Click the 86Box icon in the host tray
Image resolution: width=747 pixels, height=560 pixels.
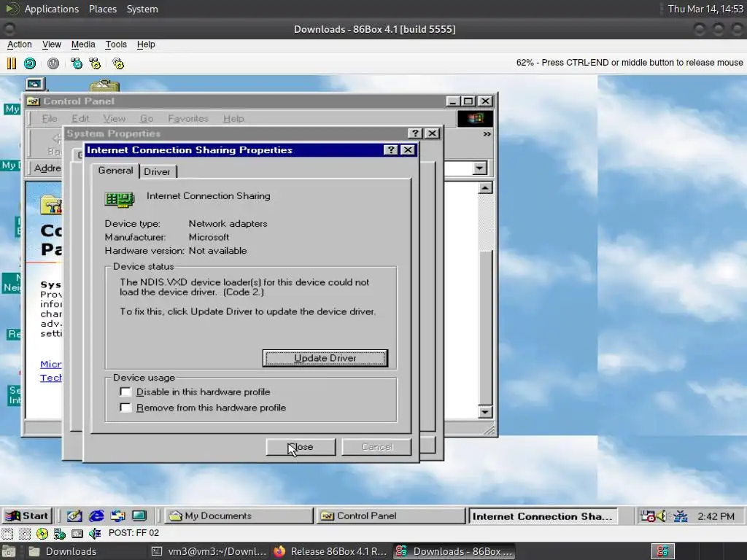coord(662,551)
